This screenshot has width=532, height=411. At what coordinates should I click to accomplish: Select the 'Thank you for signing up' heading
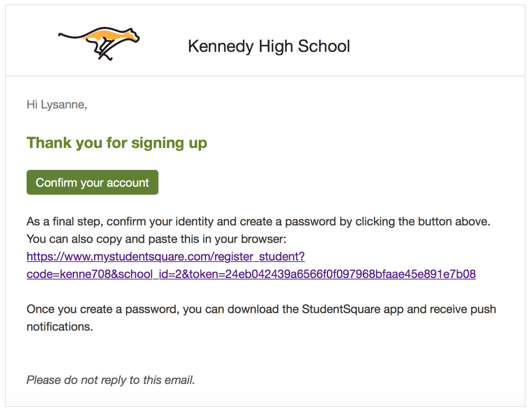pyautogui.click(x=117, y=143)
